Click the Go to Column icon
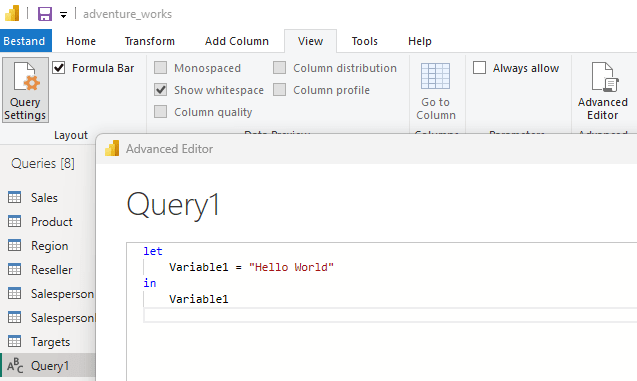The width and height of the screenshot is (637, 381). click(x=436, y=76)
